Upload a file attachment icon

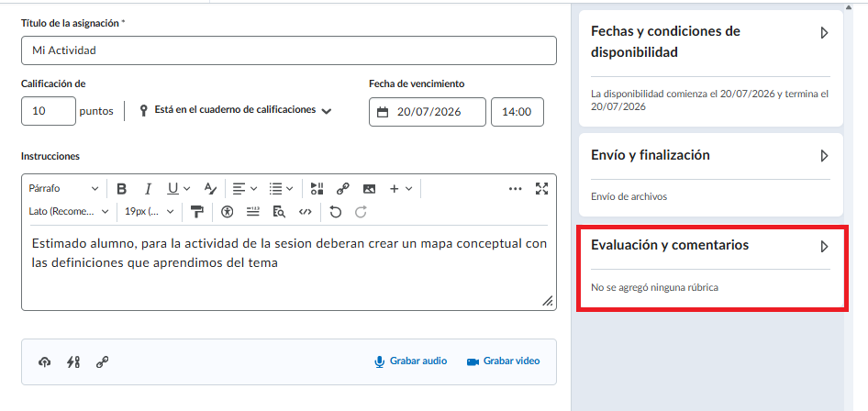44,362
